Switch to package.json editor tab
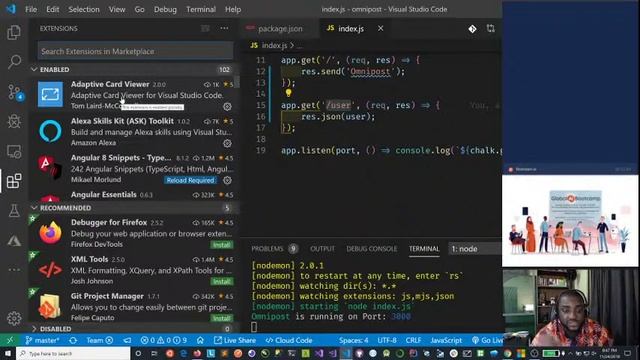 [280, 29]
